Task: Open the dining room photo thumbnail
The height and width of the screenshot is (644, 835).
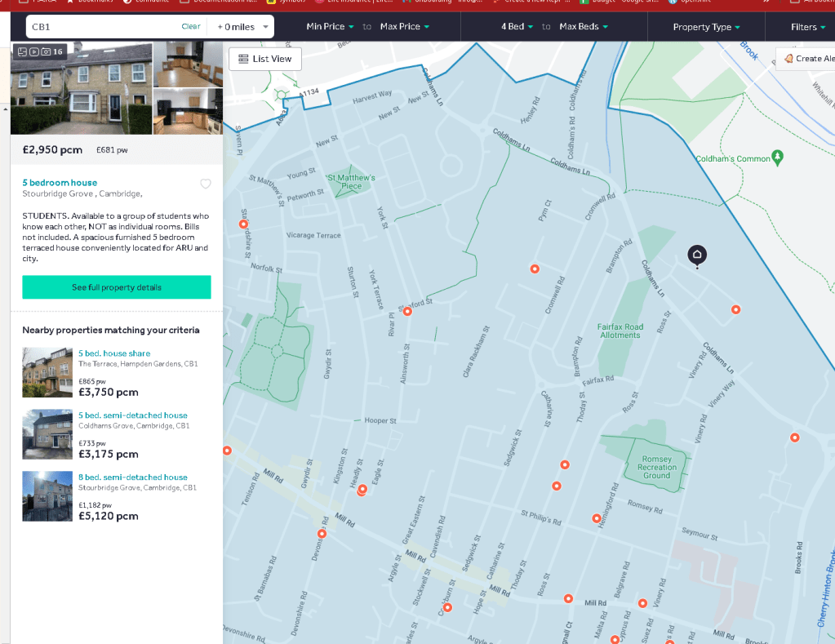Action: [188, 64]
